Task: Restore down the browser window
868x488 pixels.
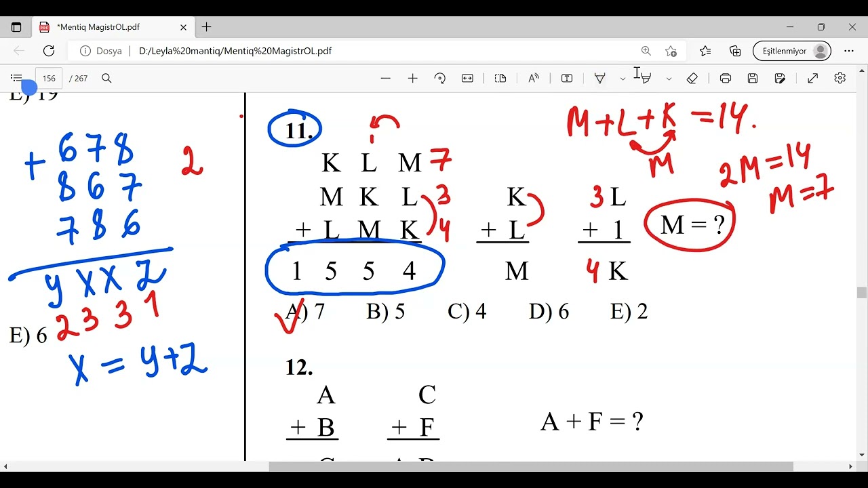Action: (821, 27)
